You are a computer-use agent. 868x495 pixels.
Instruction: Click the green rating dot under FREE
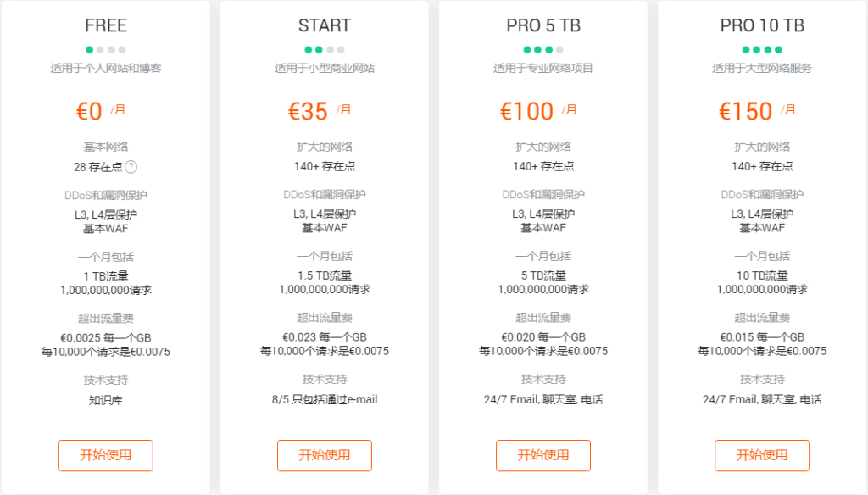tap(89, 49)
